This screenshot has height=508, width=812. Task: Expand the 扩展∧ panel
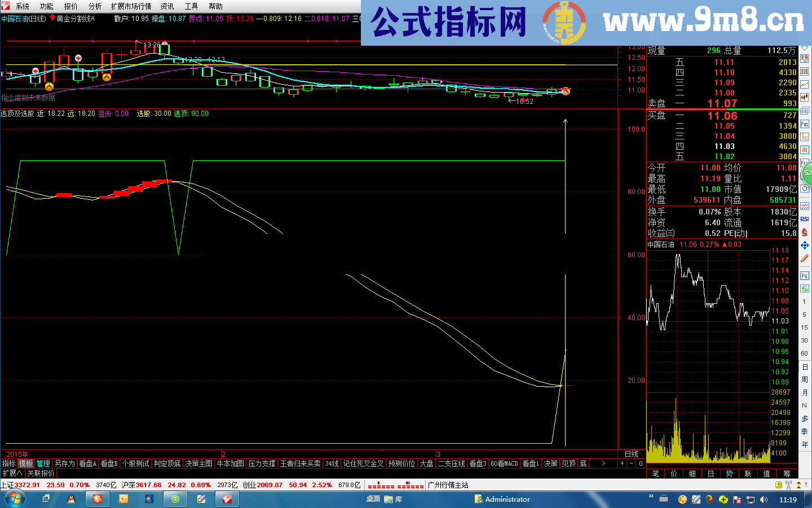12,473
